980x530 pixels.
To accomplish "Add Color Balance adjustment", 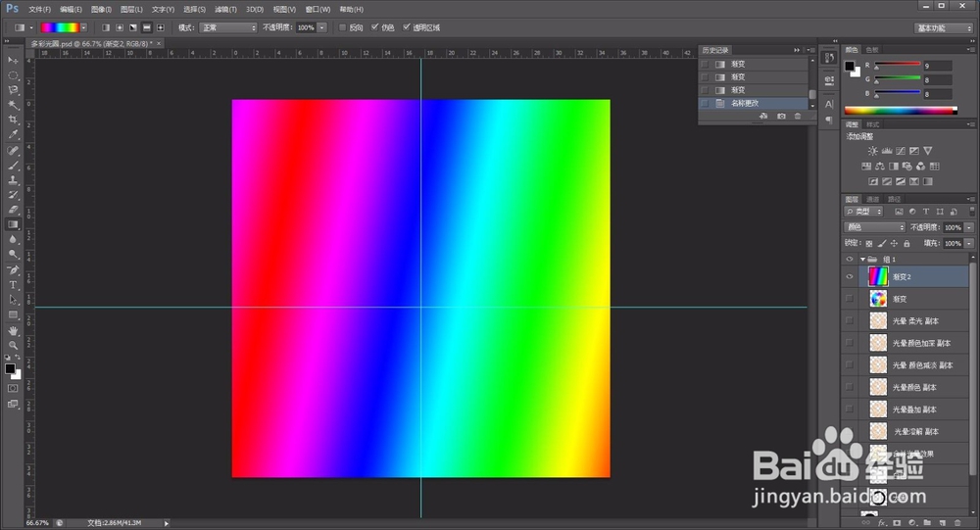I will click(879, 167).
